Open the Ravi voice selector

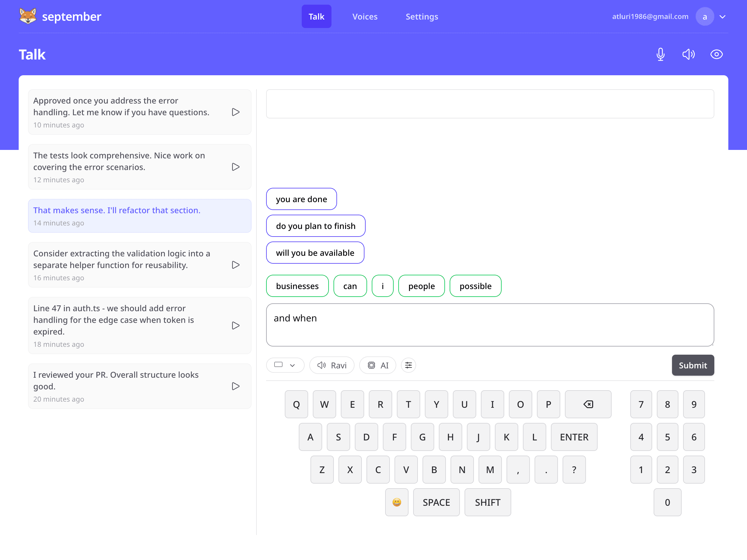(x=331, y=365)
